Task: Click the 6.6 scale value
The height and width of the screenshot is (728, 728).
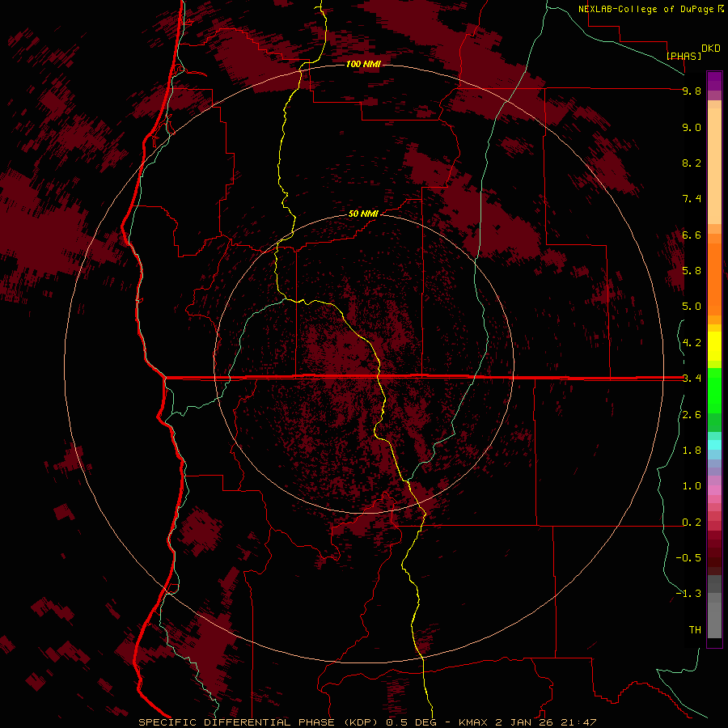Action: click(692, 235)
